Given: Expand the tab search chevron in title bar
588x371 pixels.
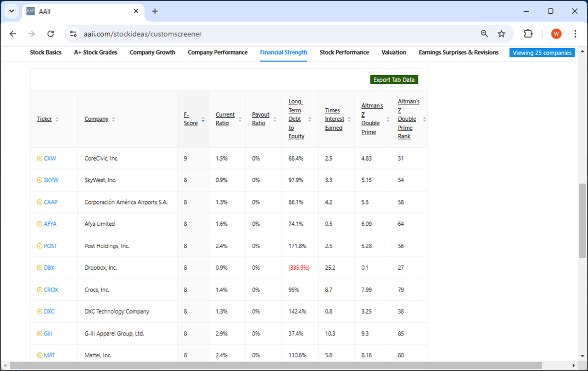Looking at the screenshot, I should click(12, 11).
